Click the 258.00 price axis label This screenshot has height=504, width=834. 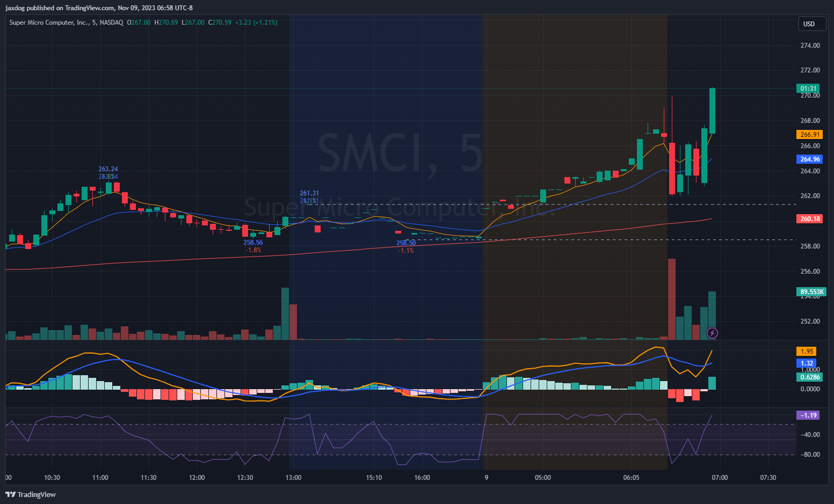coord(810,246)
